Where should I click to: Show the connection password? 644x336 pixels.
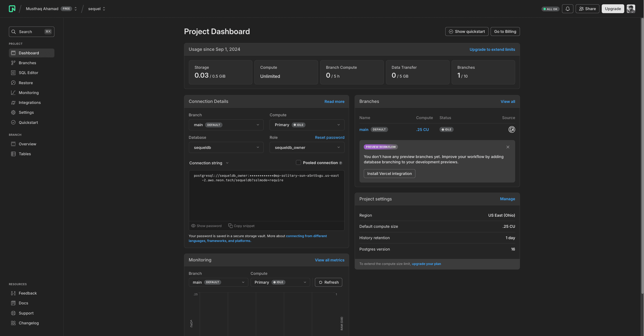pyautogui.click(x=206, y=226)
